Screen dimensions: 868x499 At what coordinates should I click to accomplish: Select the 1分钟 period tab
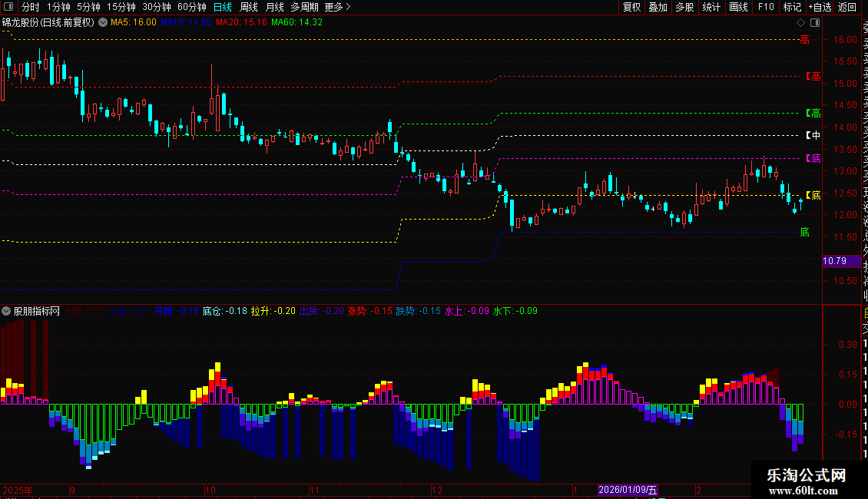click(58, 7)
